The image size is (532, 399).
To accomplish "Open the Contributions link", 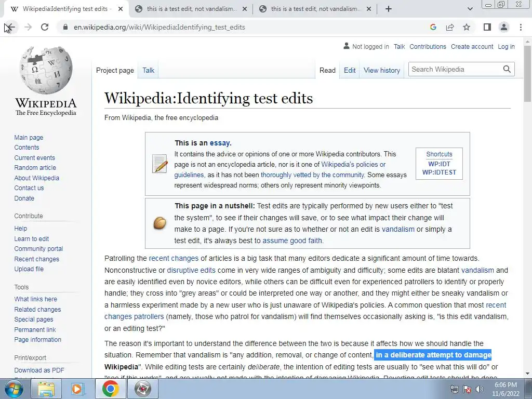I will point(428,46).
